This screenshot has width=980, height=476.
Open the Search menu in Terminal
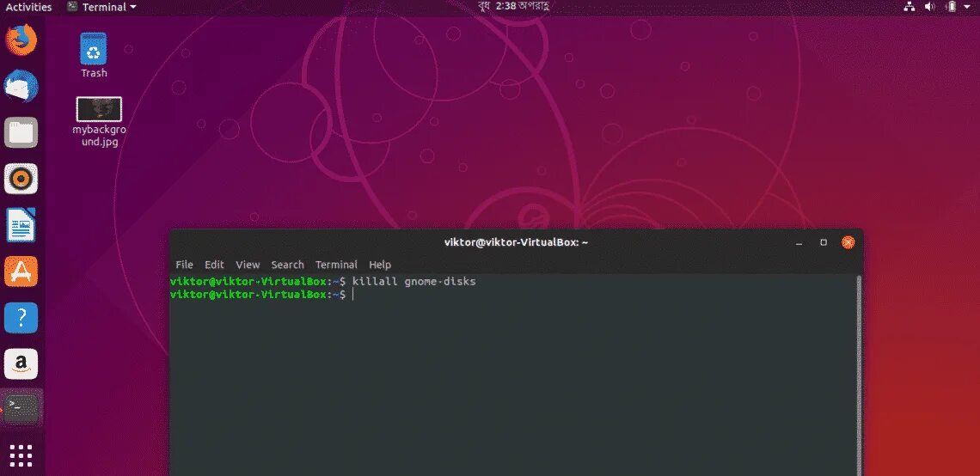pos(287,265)
